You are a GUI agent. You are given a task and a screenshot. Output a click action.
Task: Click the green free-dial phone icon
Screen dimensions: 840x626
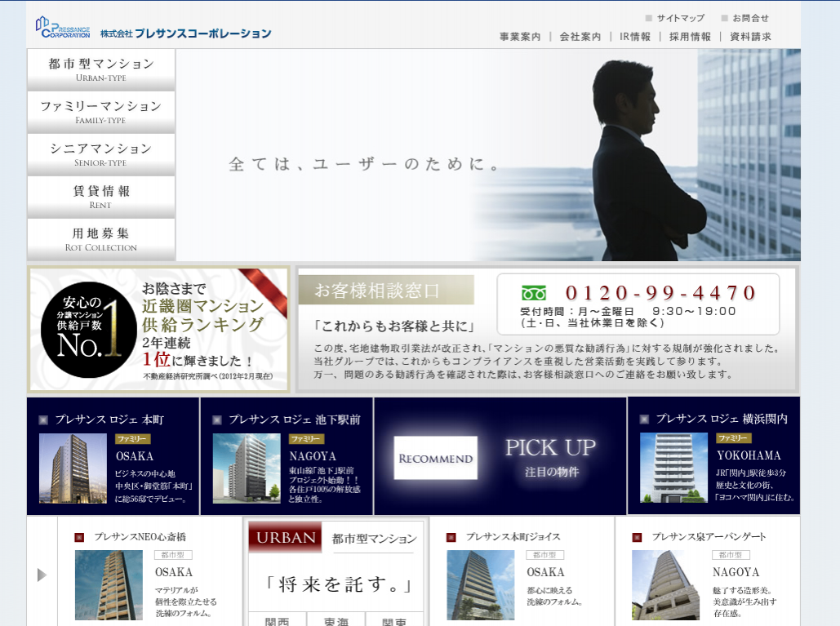534,293
